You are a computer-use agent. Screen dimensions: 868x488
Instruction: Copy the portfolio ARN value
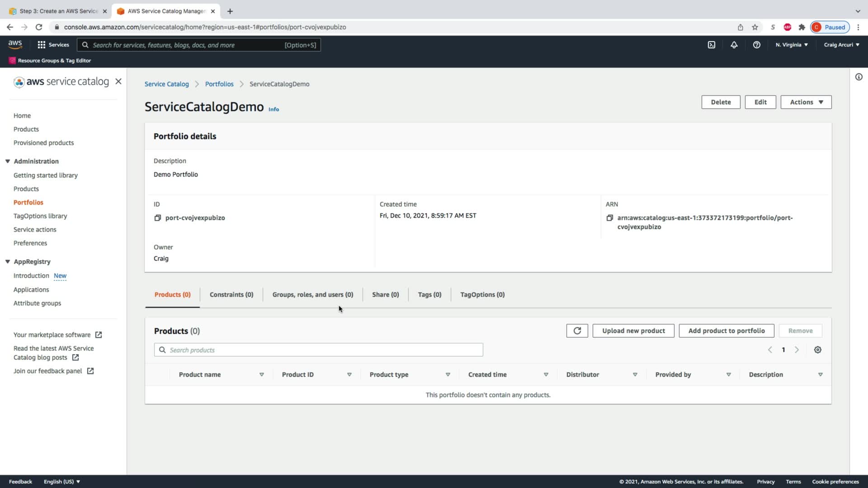[609, 218]
